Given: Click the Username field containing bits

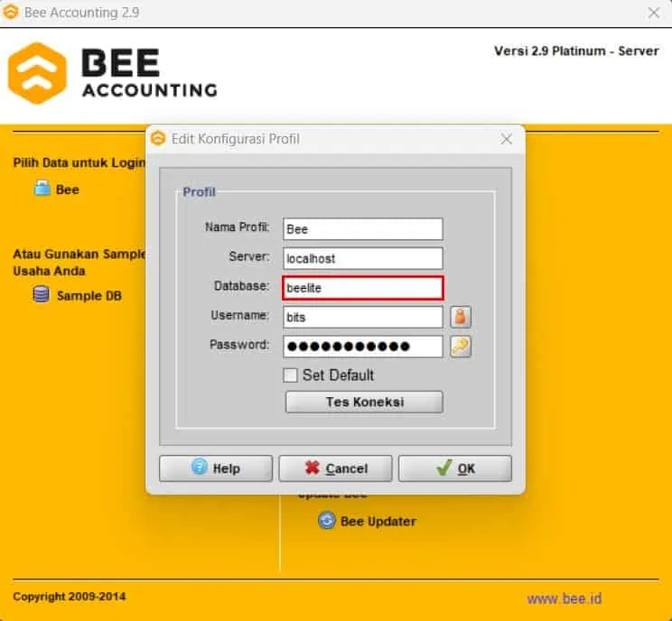Looking at the screenshot, I should 362,317.
